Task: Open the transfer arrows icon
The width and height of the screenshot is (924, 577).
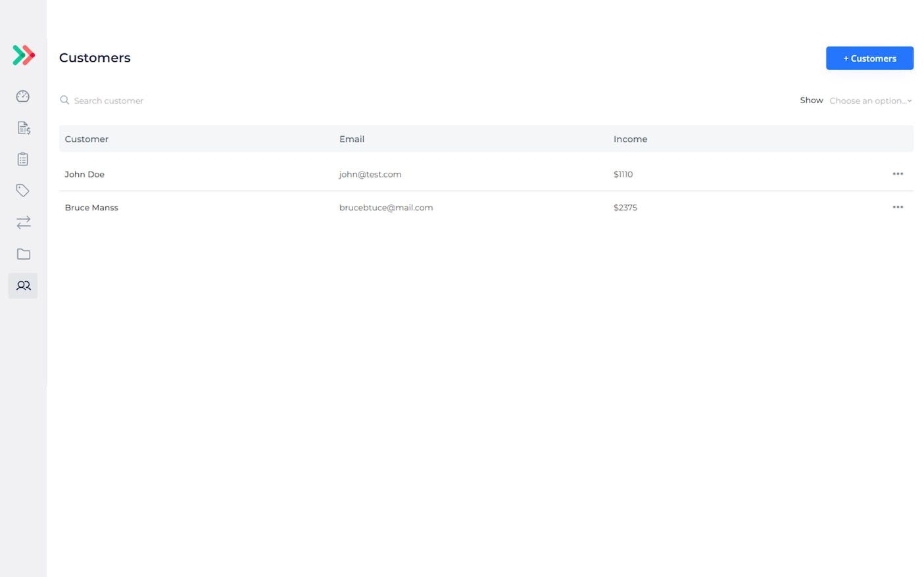Action: pyautogui.click(x=23, y=222)
